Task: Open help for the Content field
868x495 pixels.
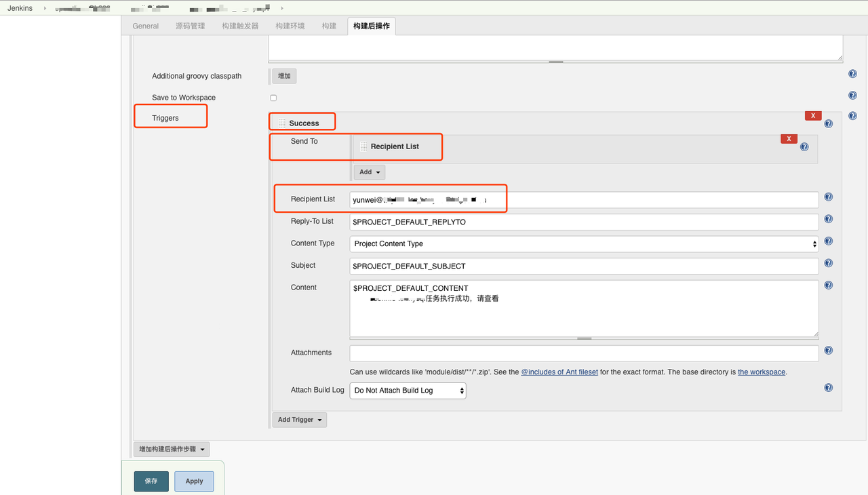Action: click(828, 285)
